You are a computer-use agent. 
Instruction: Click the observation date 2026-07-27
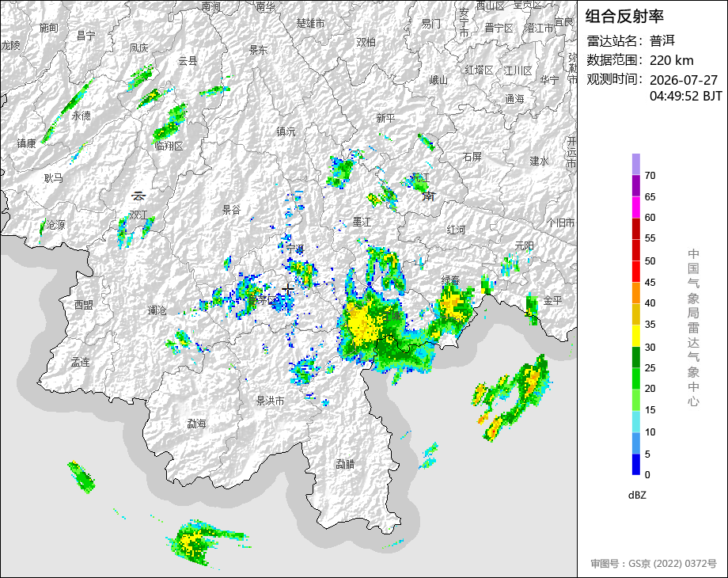(684, 80)
